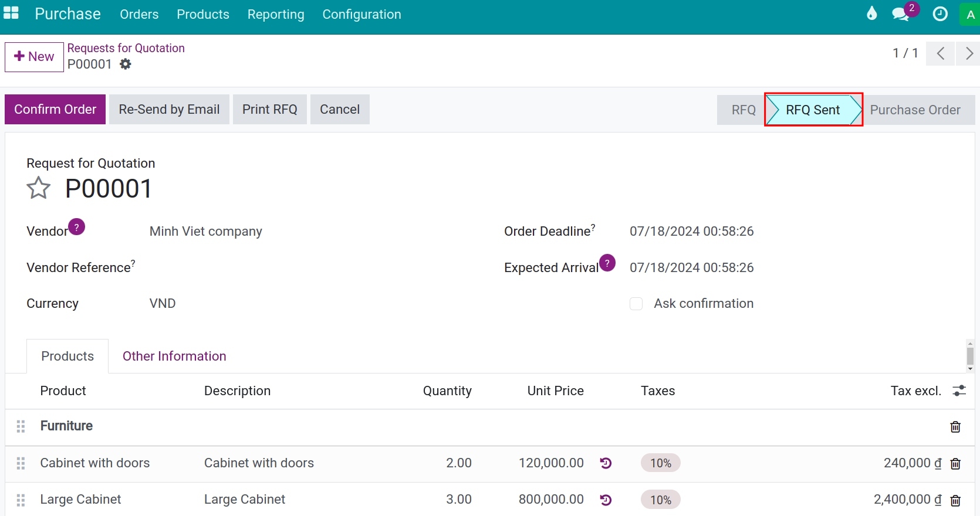The width and height of the screenshot is (980, 516).
Task: Delete the Large Cabinet line
Action: (955, 500)
